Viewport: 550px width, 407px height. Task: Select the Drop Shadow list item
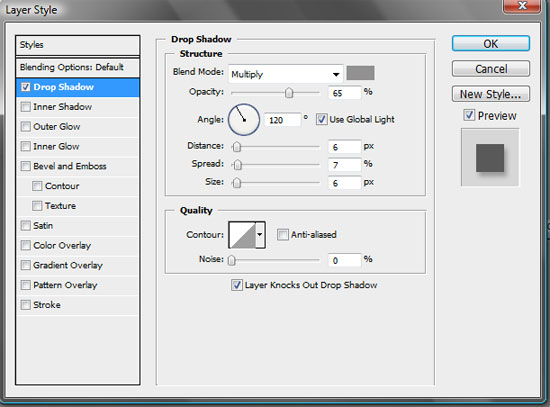pyautogui.click(x=78, y=87)
